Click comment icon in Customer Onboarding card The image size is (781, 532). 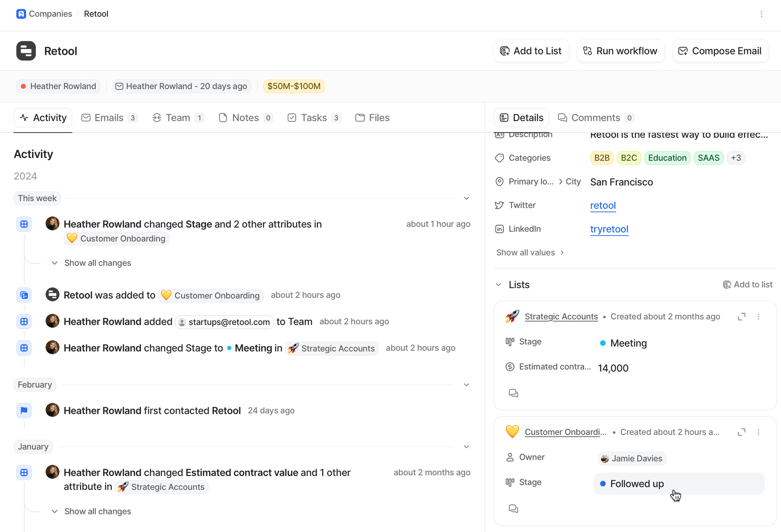point(513,508)
